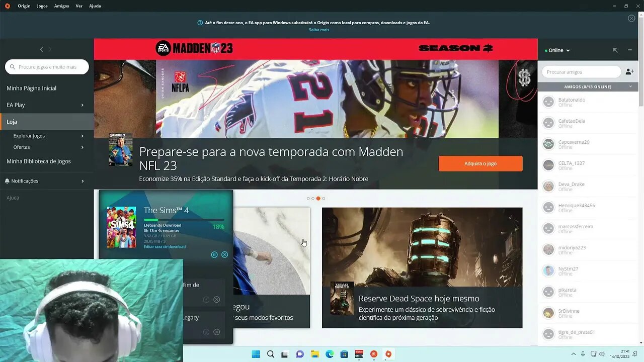Open the Jogos menu
The height and width of the screenshot is (362, 644).
42,6
